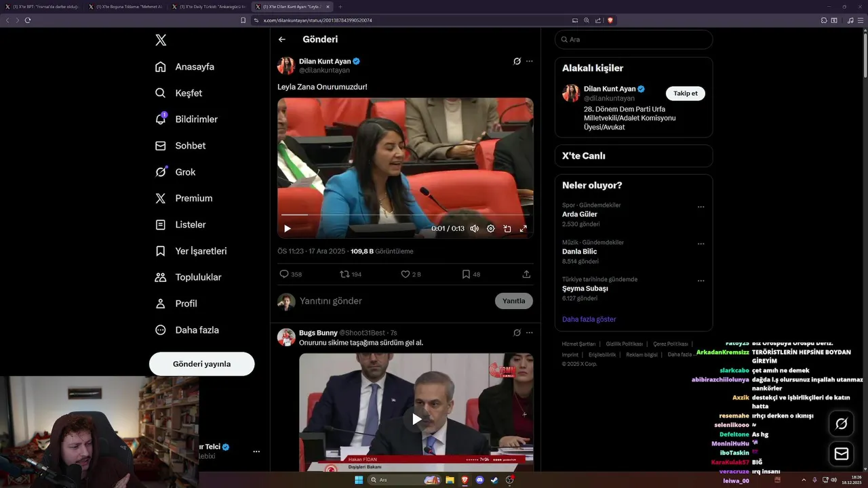Open Yer İşaretleri bookmarks
Image resolution: width=868 pixels, height=488 pixels.
point(191,251)
